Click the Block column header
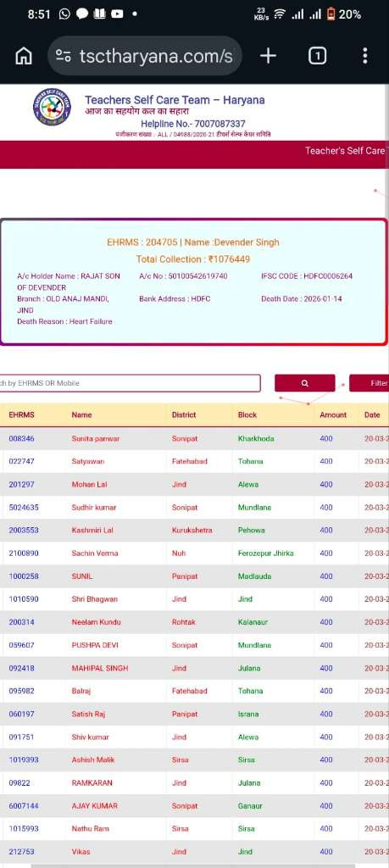Viewport: 389px width, 868px height. click(247, 415)
